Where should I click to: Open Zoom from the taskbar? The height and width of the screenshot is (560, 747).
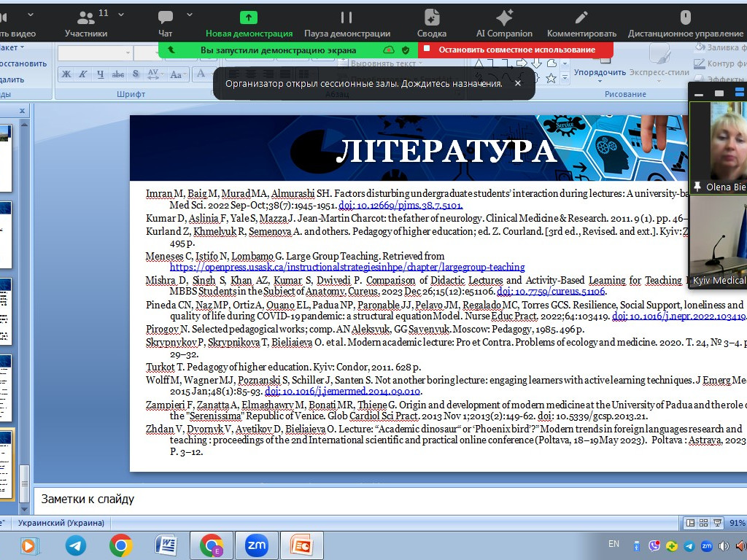pos(256,545)
